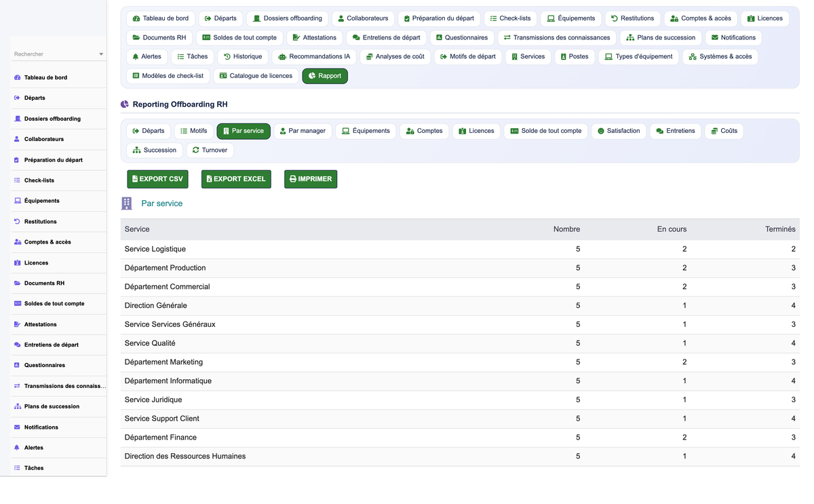Open the Rapport tab in the top navigation
The image size is (814, 504).
(x=325, y=76)
